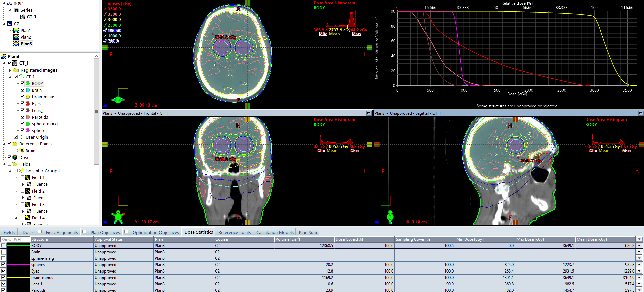Toggle the 3600.0 isodose level

(112, 9)
